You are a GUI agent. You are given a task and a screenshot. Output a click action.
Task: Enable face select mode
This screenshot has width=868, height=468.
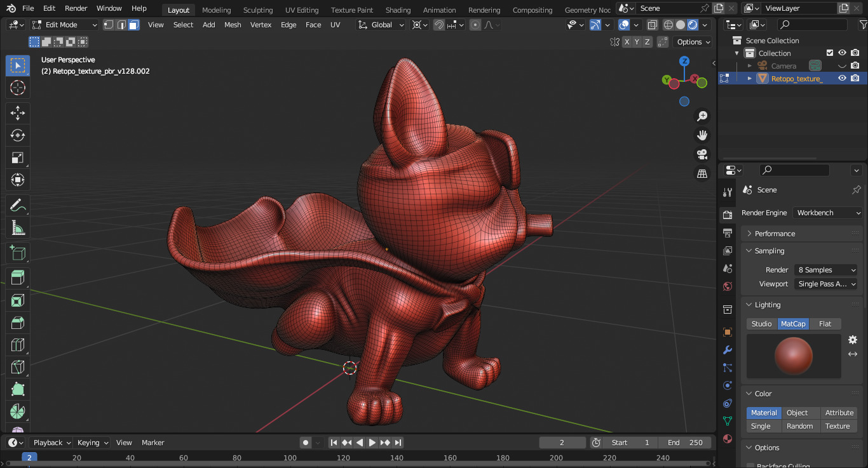133,25
